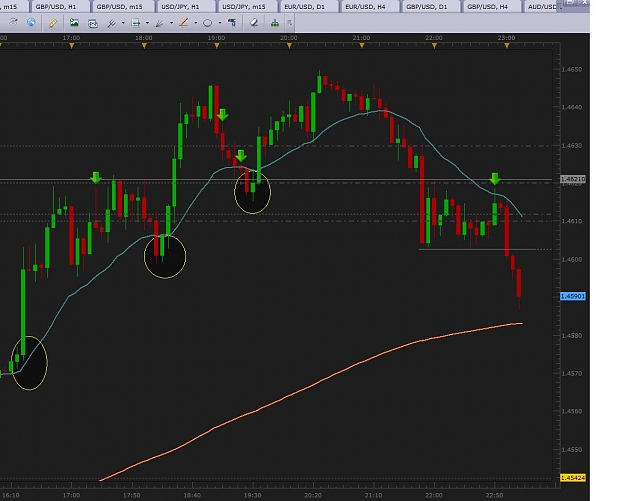Click the 18:40 bottom time label
Image resolution: width=625 pixels, height=501 pixels.
click(x=192, y=495)
